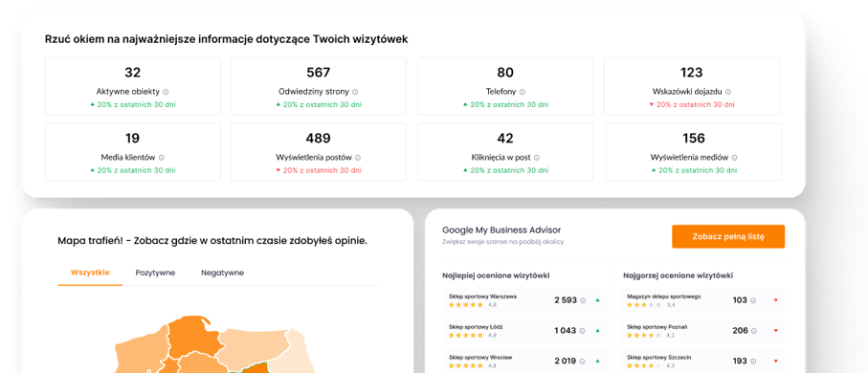
Task: Click info icon beside Aktywne obiekty
Action: coord(166,93)
